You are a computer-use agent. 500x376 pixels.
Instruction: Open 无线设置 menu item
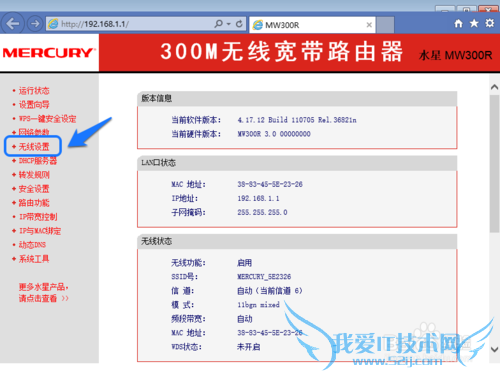[34, 147]
